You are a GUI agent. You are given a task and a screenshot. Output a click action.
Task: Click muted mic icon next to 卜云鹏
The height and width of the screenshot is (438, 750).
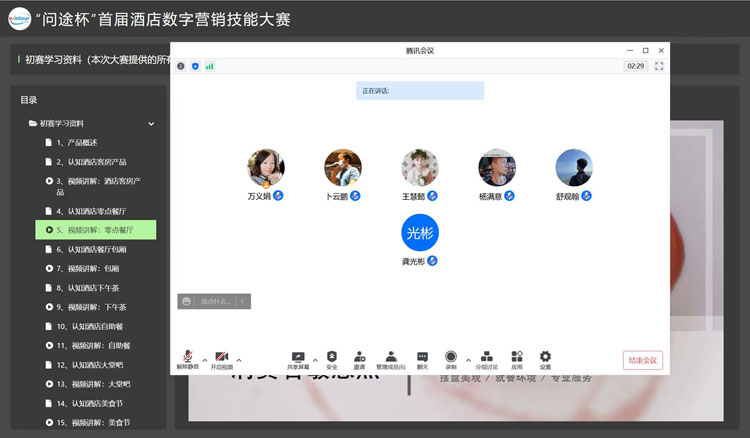[355, 196]
